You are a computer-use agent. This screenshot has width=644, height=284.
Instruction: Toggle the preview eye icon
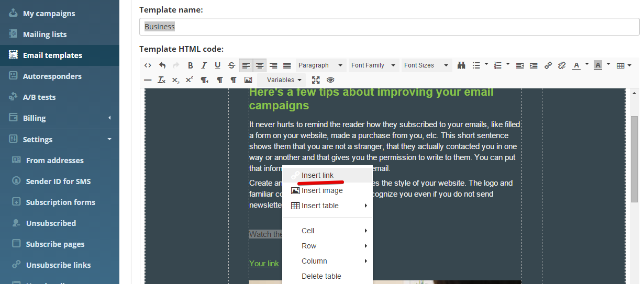coord(330,80)
